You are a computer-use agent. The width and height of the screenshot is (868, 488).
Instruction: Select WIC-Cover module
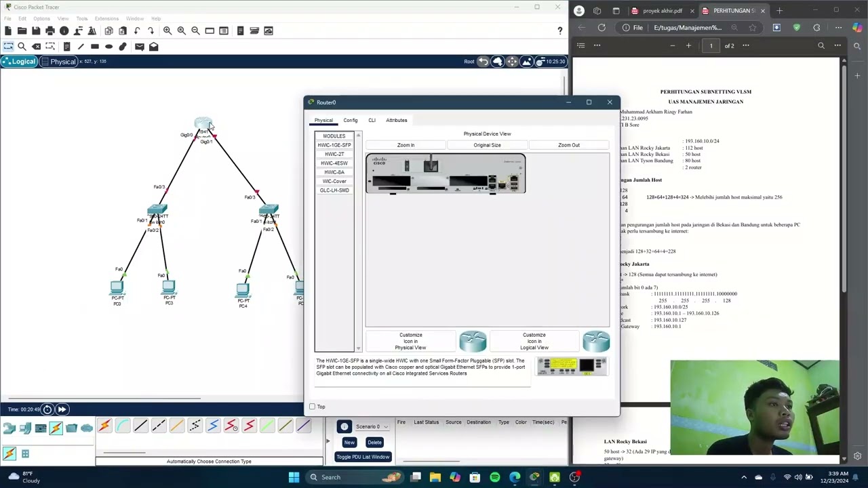(334, 181)
